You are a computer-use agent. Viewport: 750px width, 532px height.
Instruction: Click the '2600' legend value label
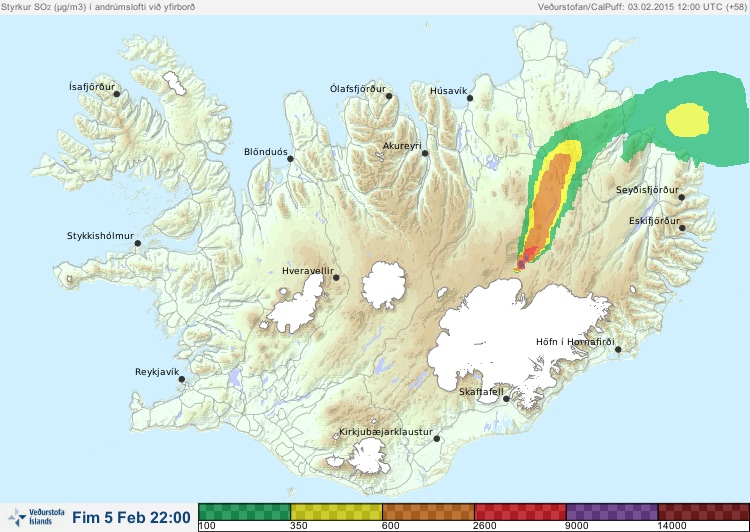click(485, 526)
